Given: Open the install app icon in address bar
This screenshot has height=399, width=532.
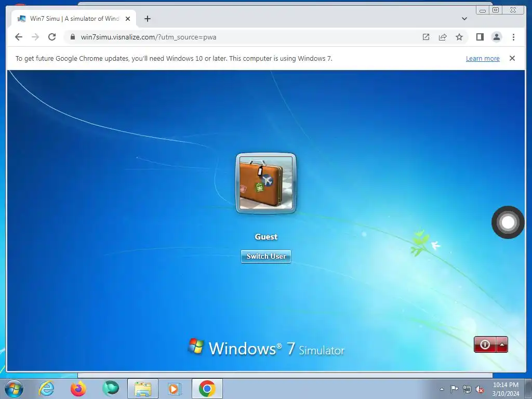Looking at the screenshot, I should click(x=426, y=37).
